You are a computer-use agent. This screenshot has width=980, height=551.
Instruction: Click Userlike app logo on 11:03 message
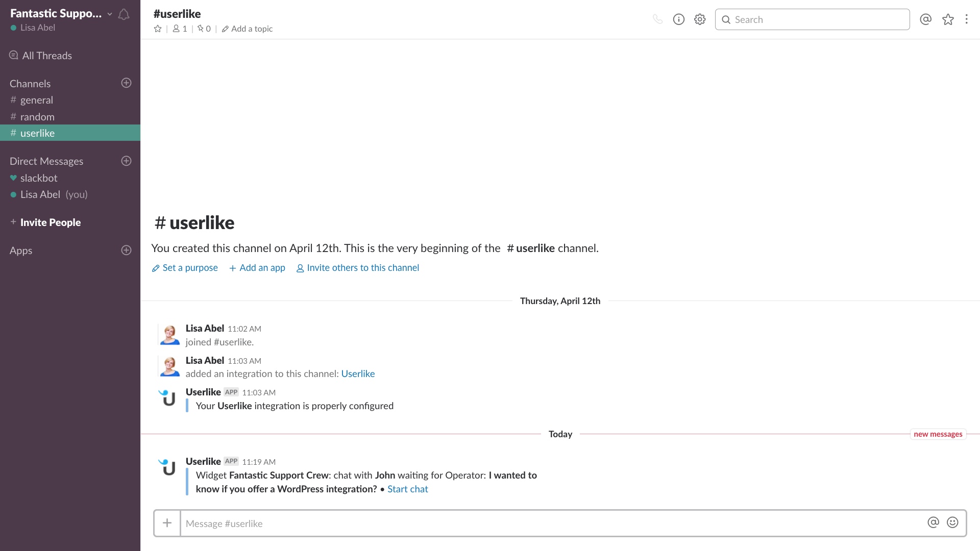pos(167,398)
